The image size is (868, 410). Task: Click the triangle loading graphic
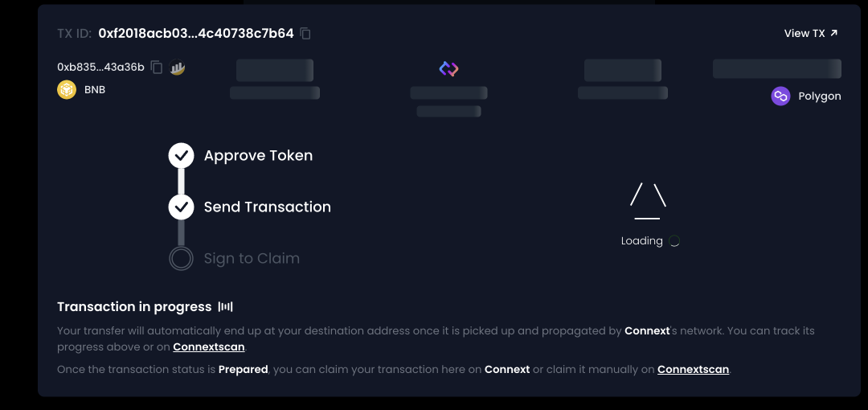[648, 202]
